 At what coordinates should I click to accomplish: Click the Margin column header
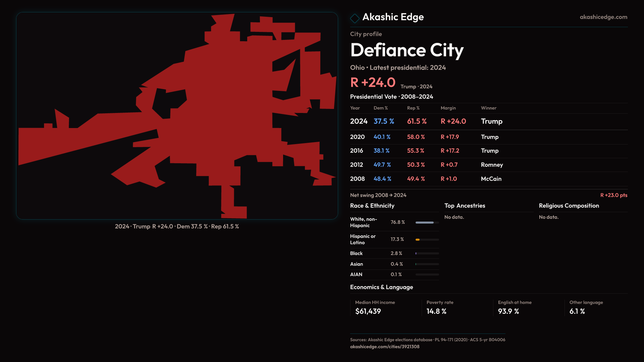(x=448, y=108)
